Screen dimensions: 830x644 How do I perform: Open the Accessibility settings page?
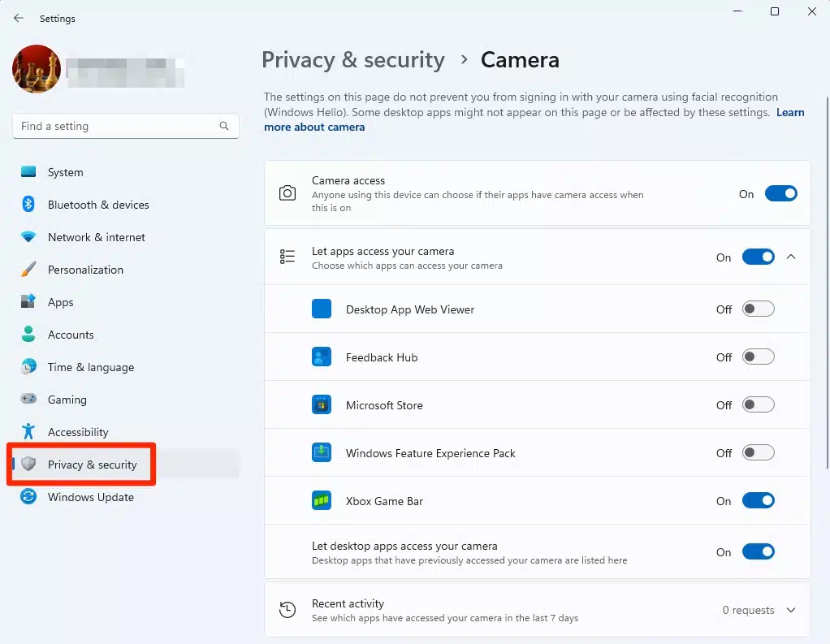click(78, 432)
